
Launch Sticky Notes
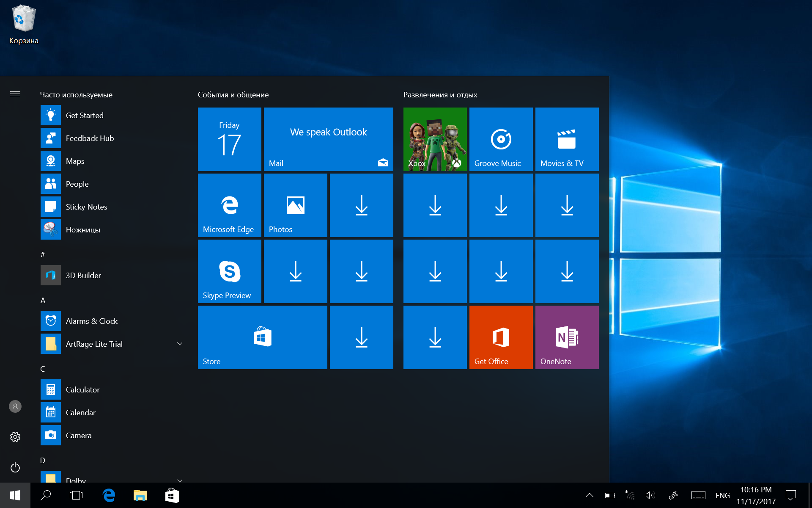(112, 207)
